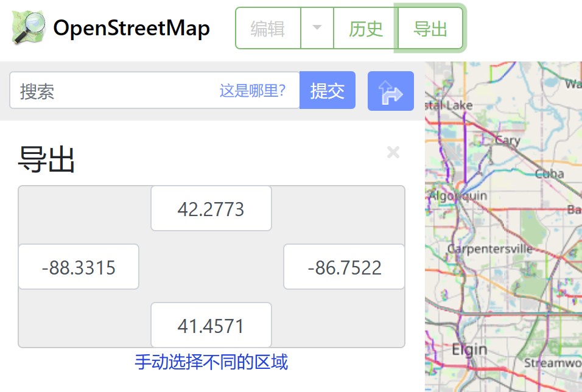Click the 编辑 edit button
This screenshot has height=392, width=582.
[268, 28]
